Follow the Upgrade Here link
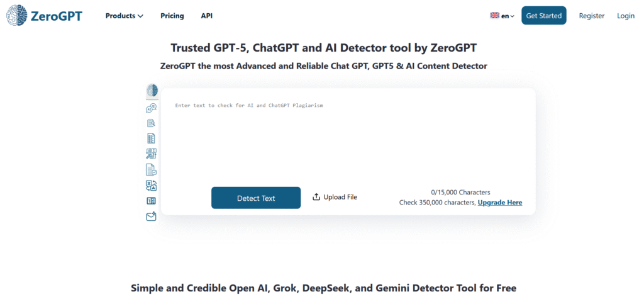The width and height of the screenshot is (644, 304). point(500,203)
